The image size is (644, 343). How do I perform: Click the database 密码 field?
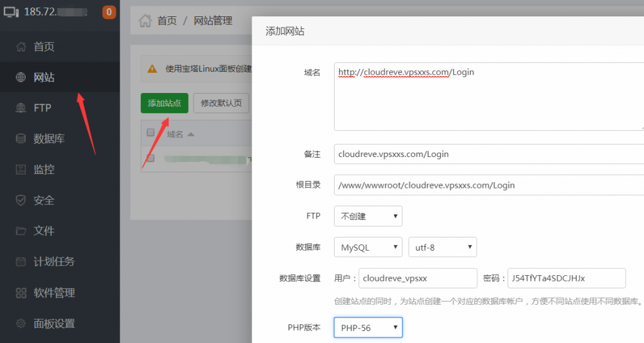pos(567,278)
